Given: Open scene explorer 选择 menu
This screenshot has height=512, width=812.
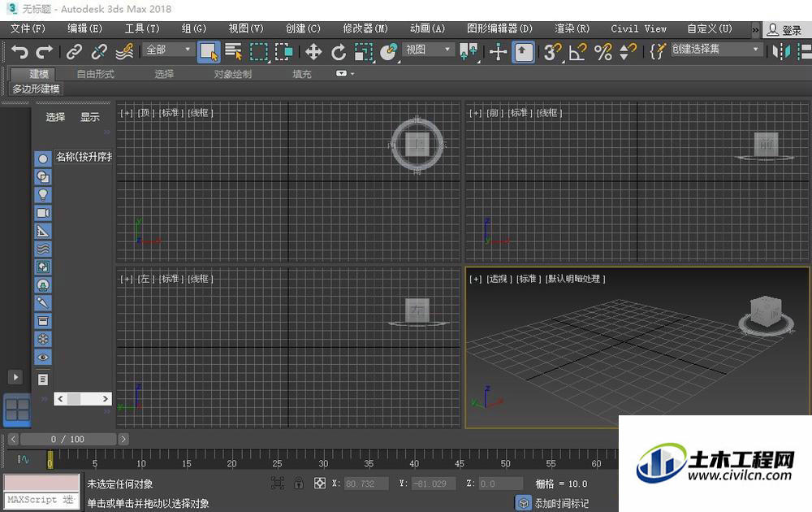Looking at the screenshot, I should [55, 117].
